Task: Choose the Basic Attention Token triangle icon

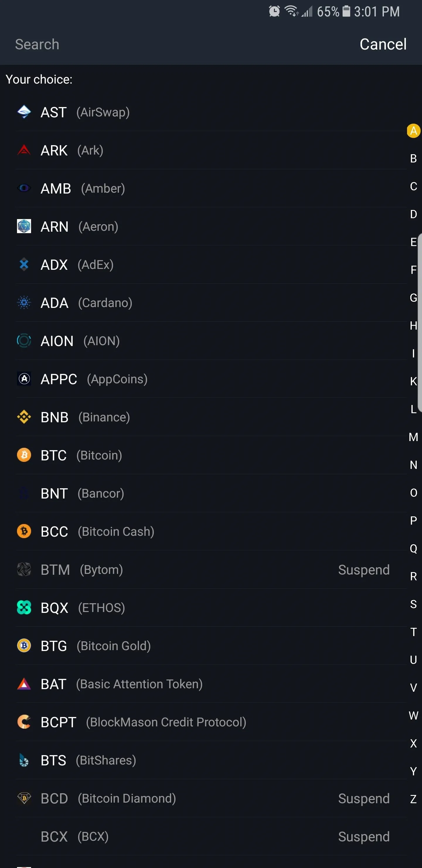Action: click(x=24, y=684)
